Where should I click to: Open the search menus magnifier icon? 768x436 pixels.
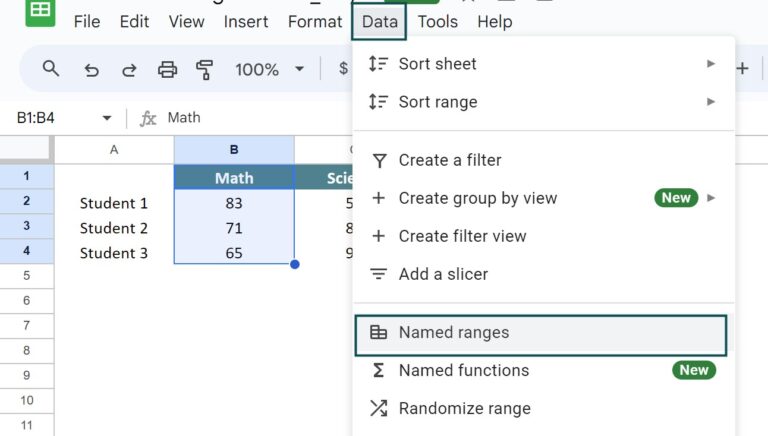pos(50,69)
